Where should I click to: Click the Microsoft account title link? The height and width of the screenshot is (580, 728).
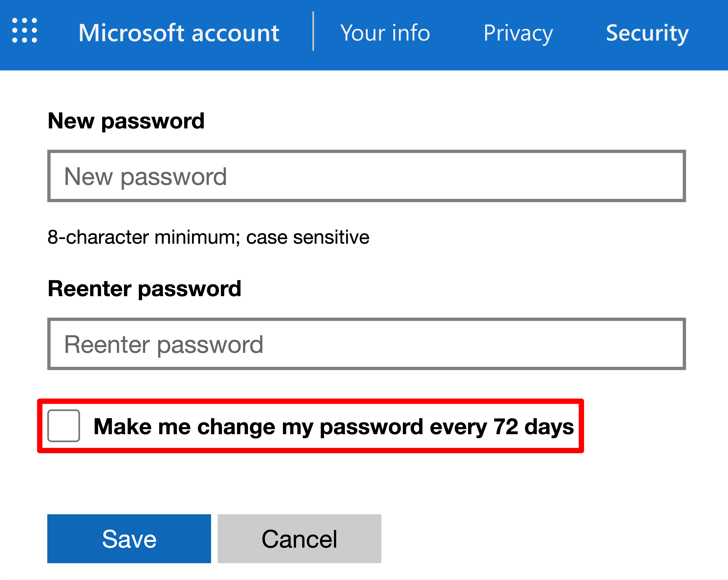pos(179,33)
